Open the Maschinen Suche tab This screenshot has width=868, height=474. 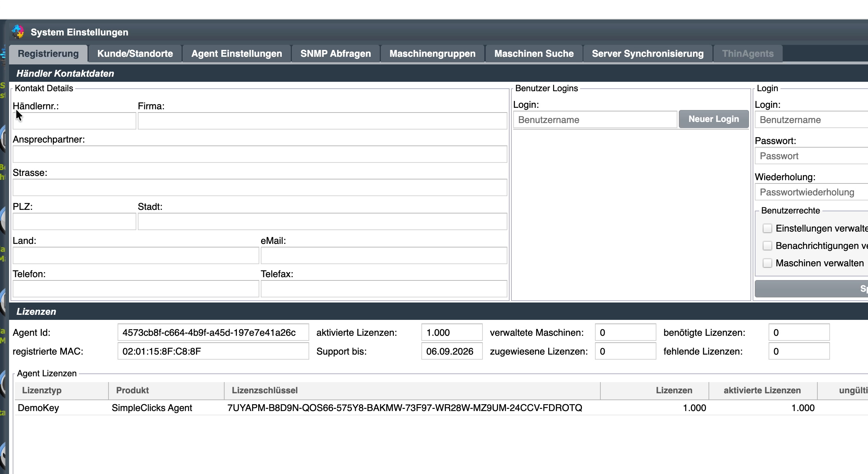[x=534, y=54]
